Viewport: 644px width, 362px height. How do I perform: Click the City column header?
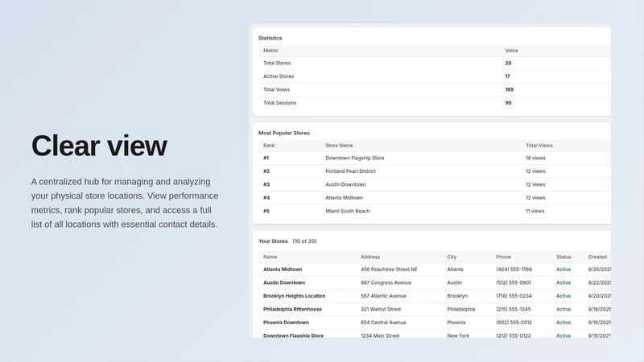[452, 257]
